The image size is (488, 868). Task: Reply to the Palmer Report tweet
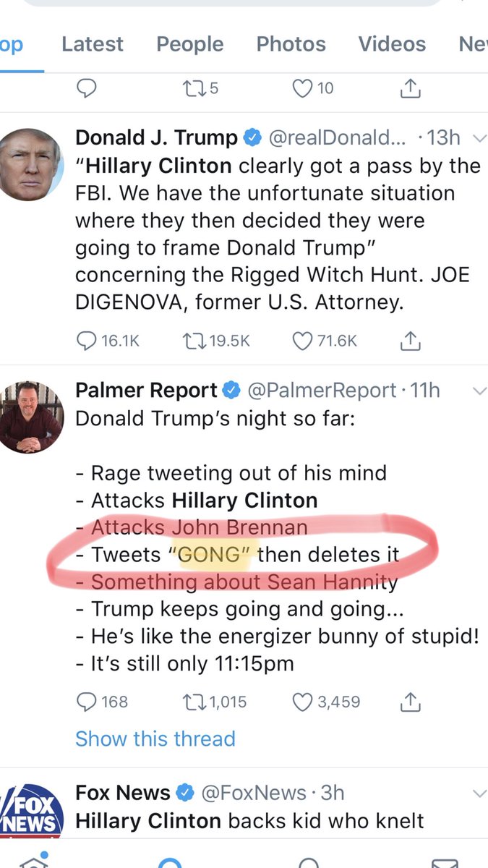(x=87, y=701)
